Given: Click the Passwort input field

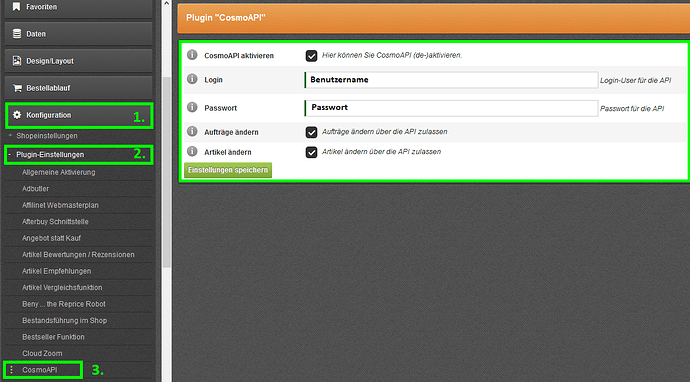Looking at the screenshot, I should pyautogui.click(x=451, y=108).
